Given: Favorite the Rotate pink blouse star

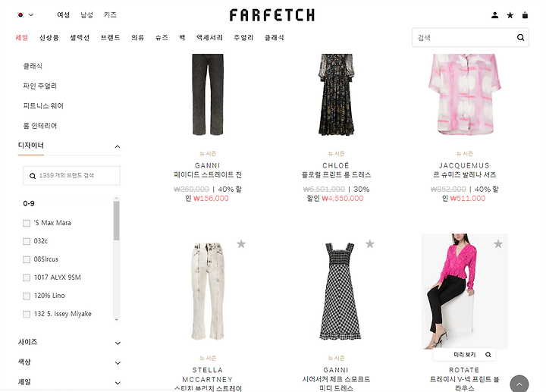Looking at the screenshot, I should pos(498,243).
